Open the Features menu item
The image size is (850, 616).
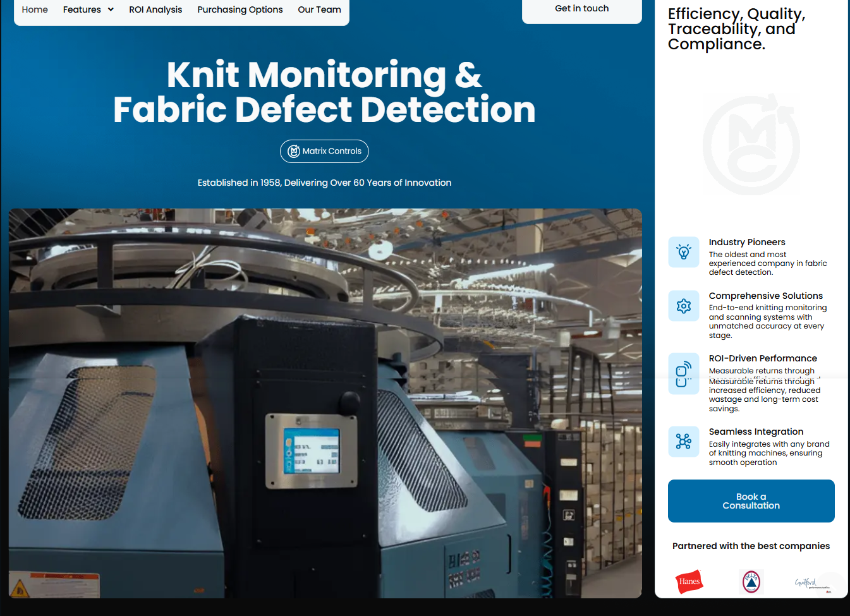click(x=82, y=9)
